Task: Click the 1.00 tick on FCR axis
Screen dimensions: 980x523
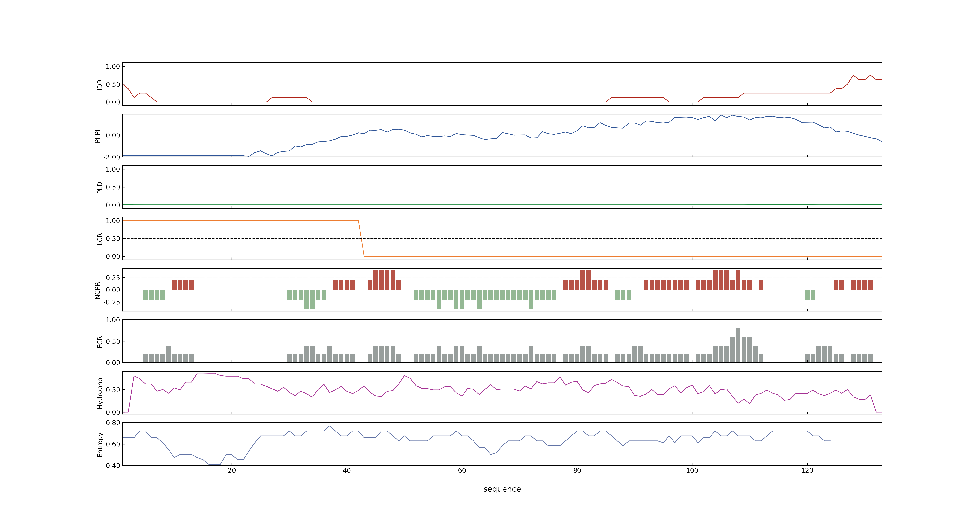Action: [x=113, y=320]
